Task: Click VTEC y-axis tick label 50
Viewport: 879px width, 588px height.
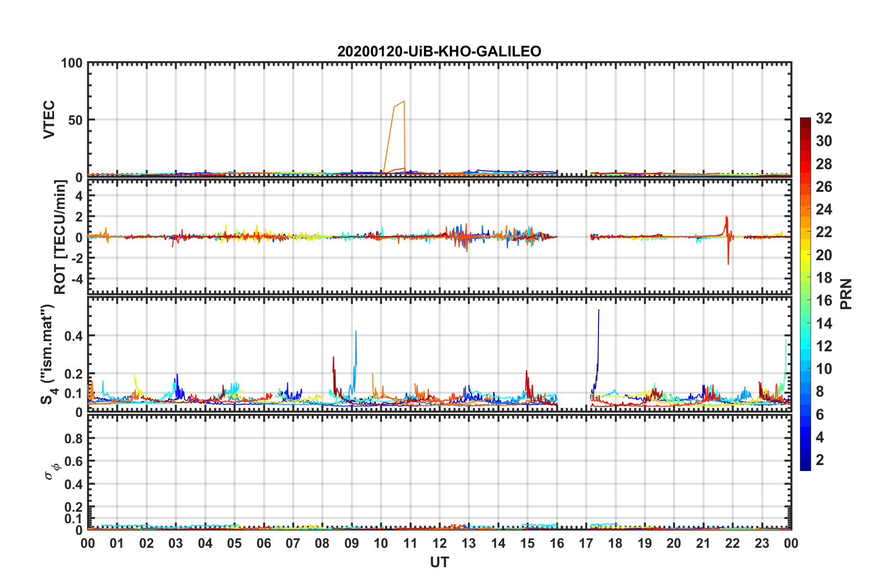Action: [75, 120]
